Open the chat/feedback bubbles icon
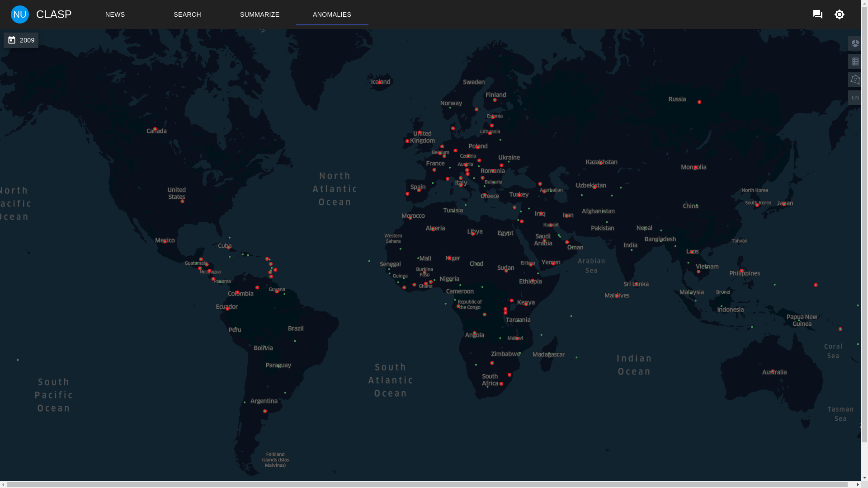The height and width of the screenshot is (488, 868). [817, 14]
